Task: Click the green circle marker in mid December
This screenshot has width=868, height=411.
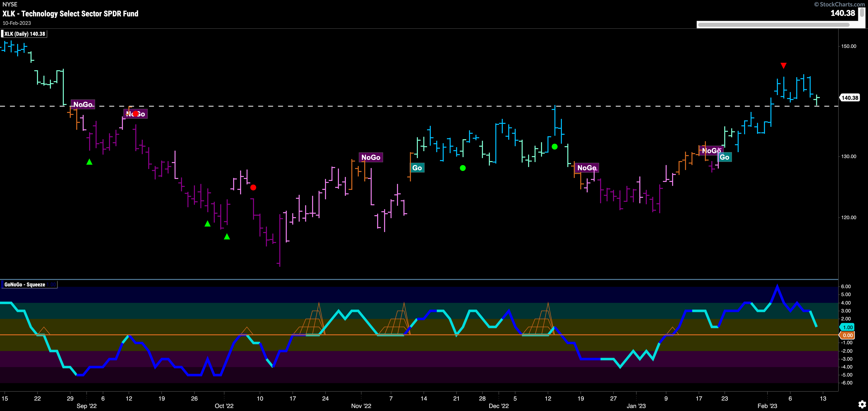Action: [x=555, y=146]
